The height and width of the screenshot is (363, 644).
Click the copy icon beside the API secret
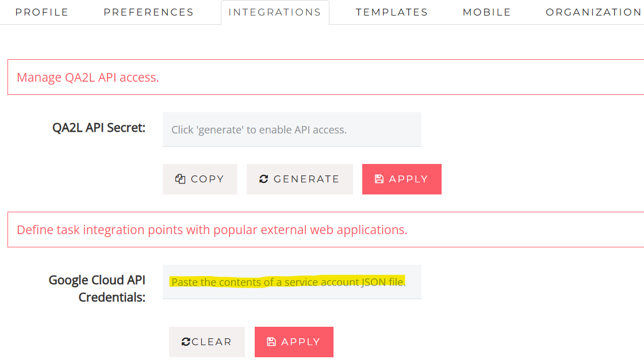pos(180,179)
